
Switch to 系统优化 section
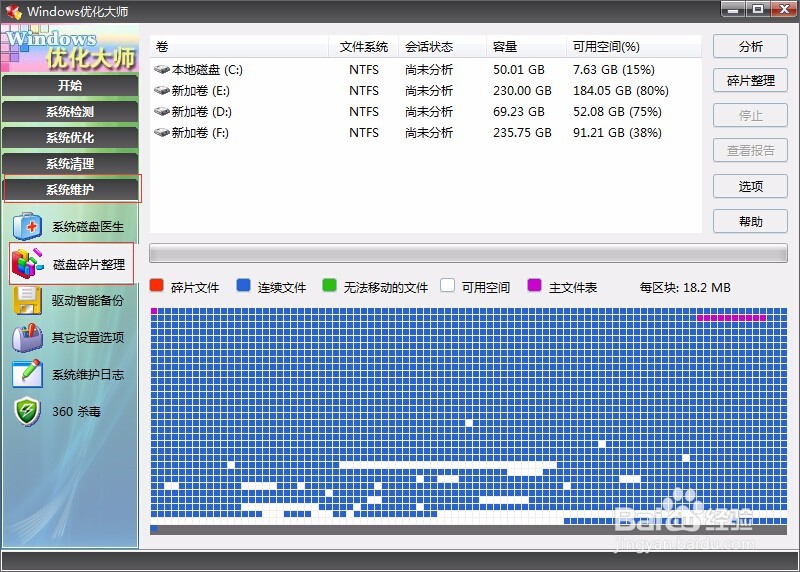pos(70,138)
